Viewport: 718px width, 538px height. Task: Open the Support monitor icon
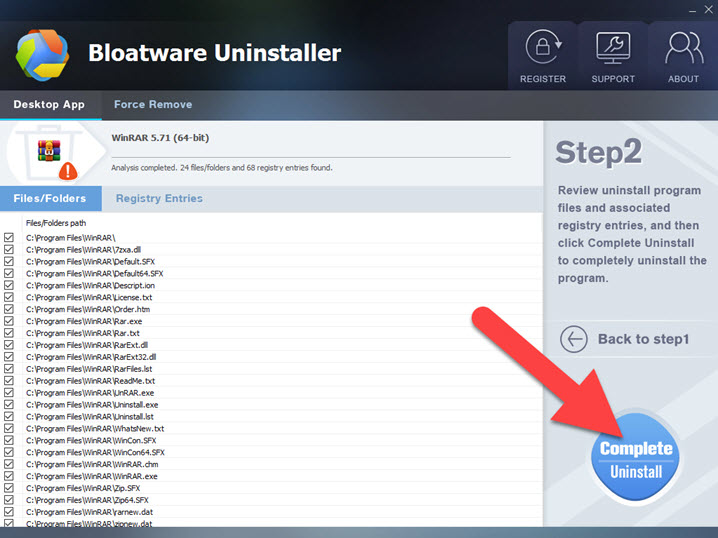point(613,48)
